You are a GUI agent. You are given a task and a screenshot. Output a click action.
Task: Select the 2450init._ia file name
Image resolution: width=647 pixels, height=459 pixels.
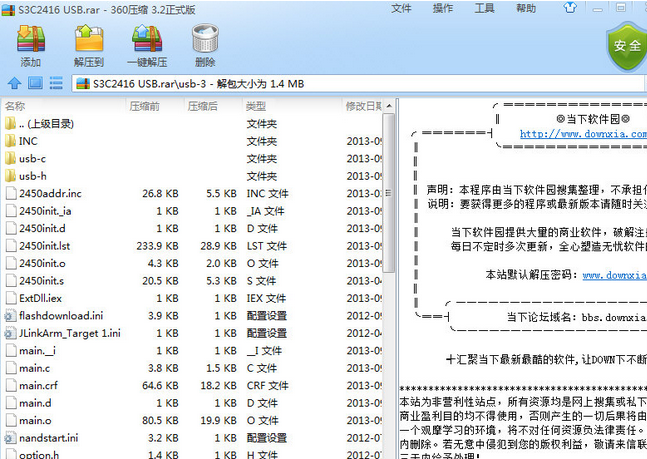[x=45, y=211]
